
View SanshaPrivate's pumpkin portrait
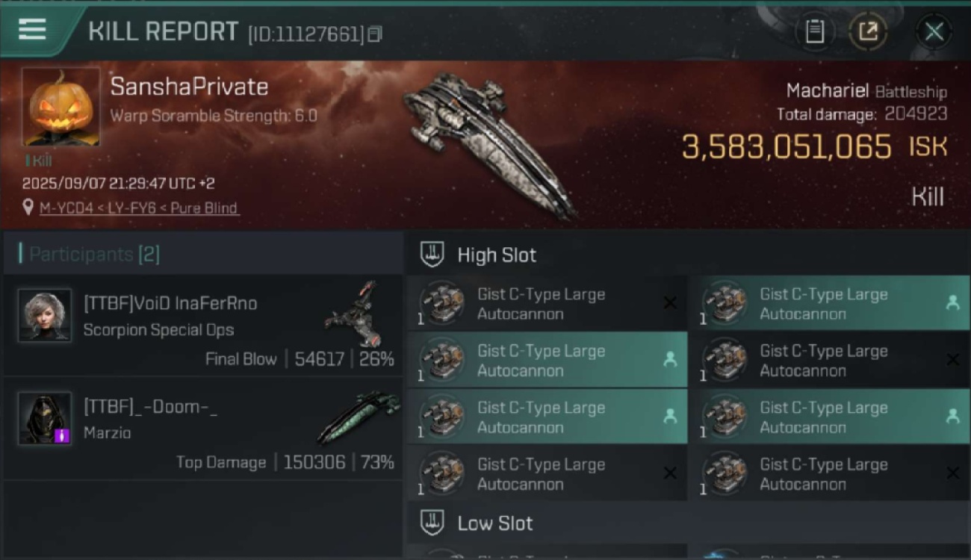[x=61, y=107]
